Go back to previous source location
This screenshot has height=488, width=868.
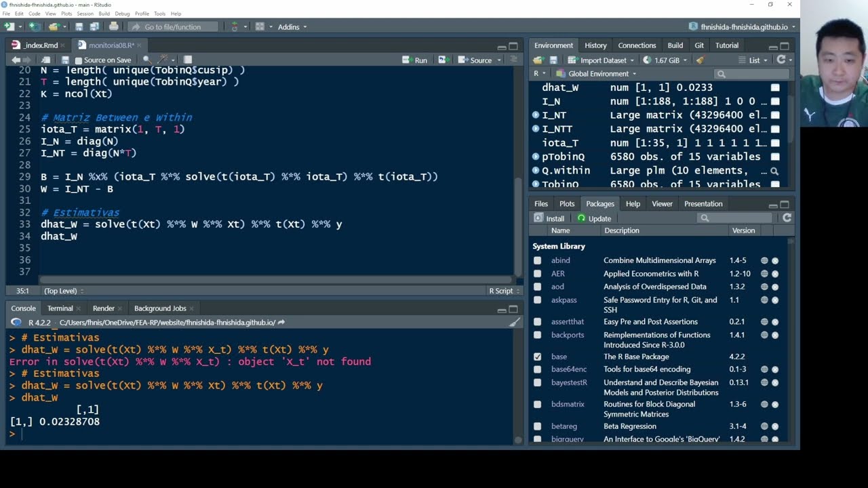click(x=16, y=60)
